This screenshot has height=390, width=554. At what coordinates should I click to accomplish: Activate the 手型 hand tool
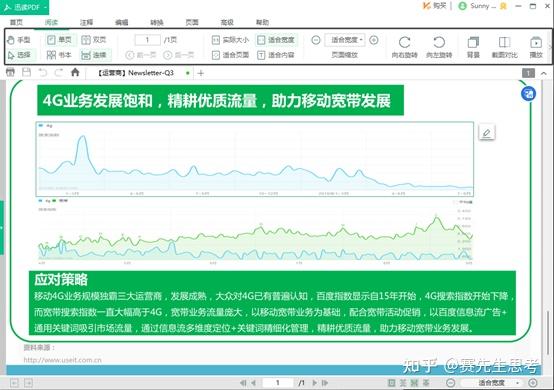click(x=19, y=40)
